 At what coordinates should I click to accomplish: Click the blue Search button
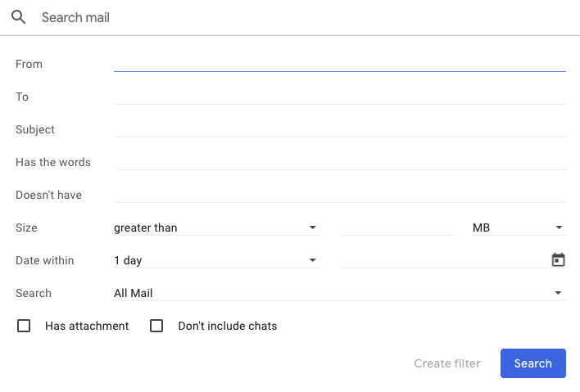tap(533, 363)
